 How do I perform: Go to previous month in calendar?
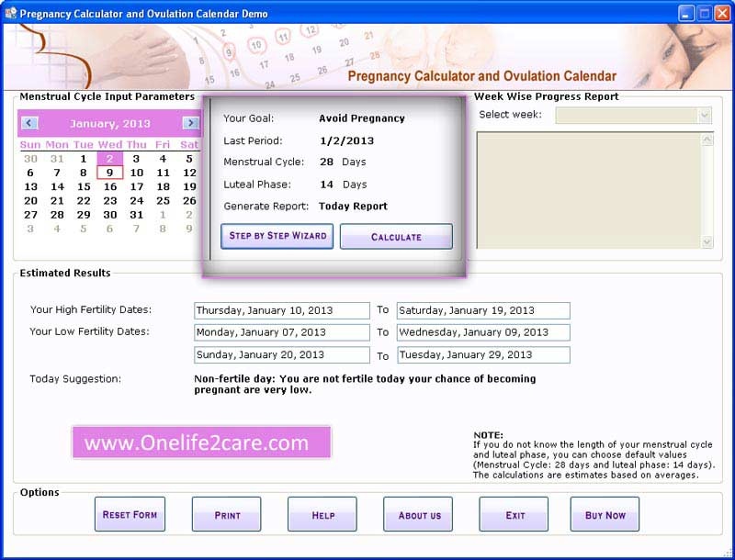point(29,123)
